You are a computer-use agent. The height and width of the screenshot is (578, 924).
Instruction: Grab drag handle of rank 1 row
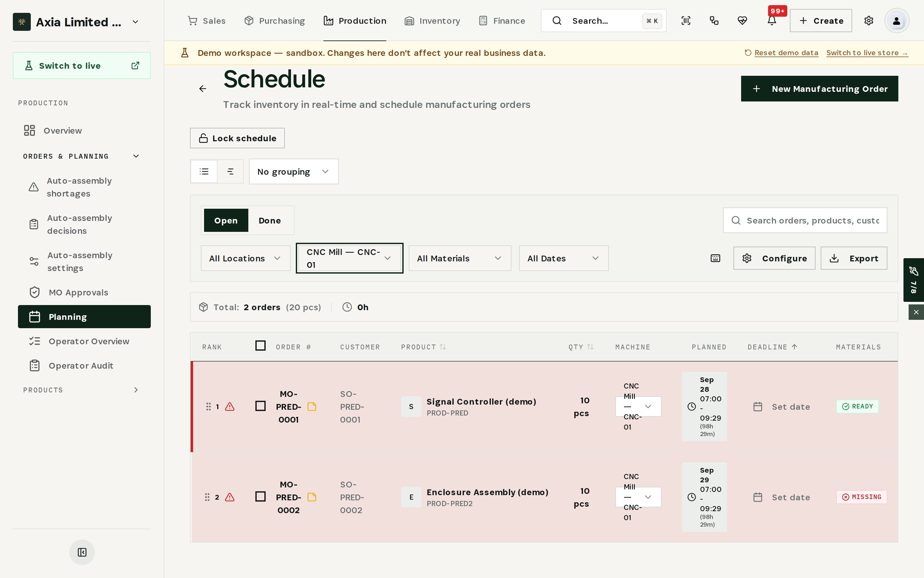[x=209, y=407]
